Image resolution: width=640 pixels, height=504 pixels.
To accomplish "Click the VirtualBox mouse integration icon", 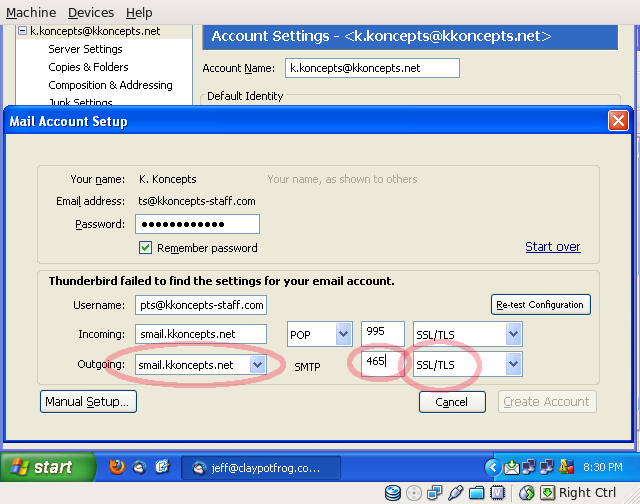I will pyautogui.click(x=527, y=493).
